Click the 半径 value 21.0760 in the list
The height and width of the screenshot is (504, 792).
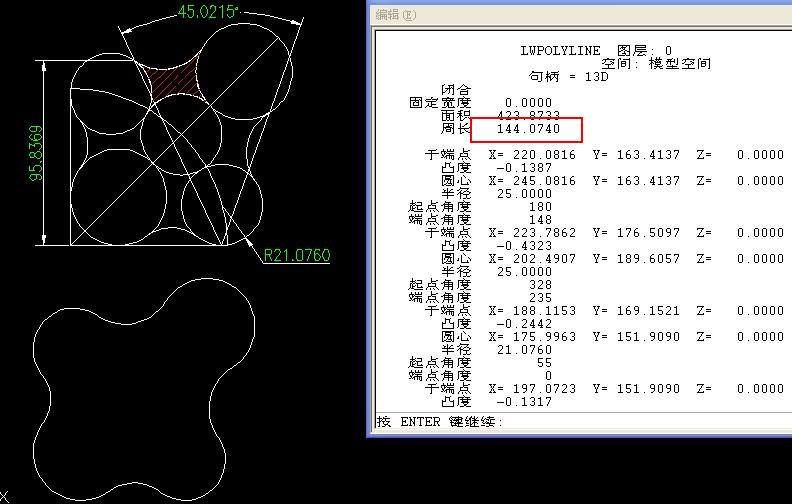524,350
